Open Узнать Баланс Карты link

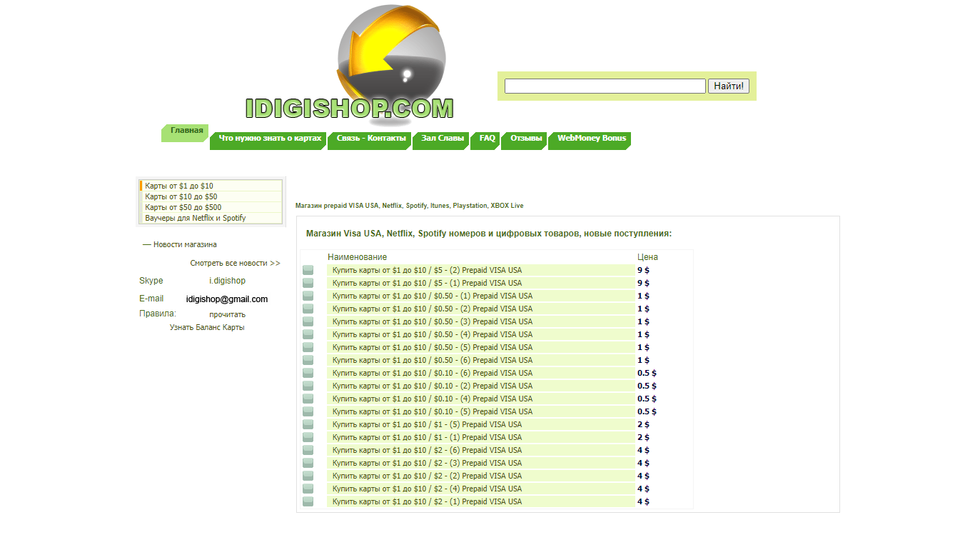pos(207,328)
